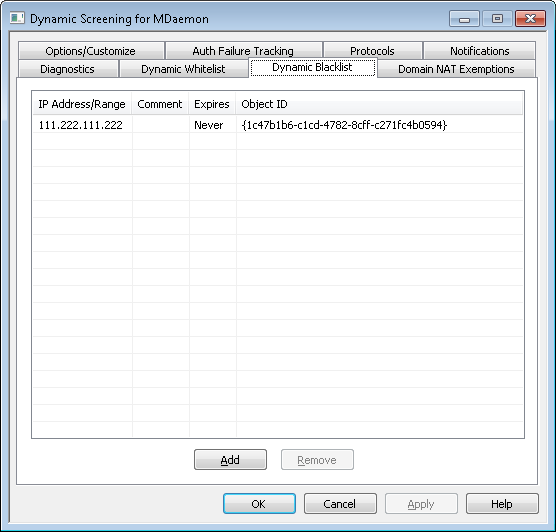Select the Dynamic Blacklist tab
556x532 pixels.
312,67
